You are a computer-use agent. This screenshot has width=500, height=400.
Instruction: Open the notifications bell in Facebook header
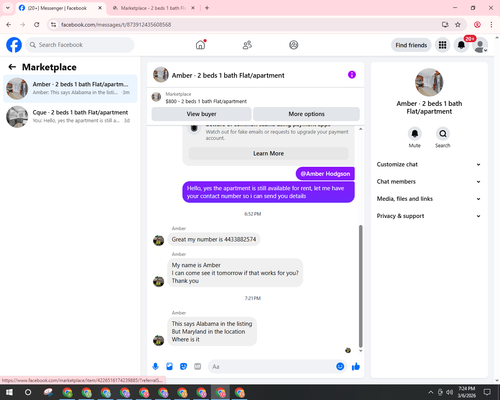[461, 45]
